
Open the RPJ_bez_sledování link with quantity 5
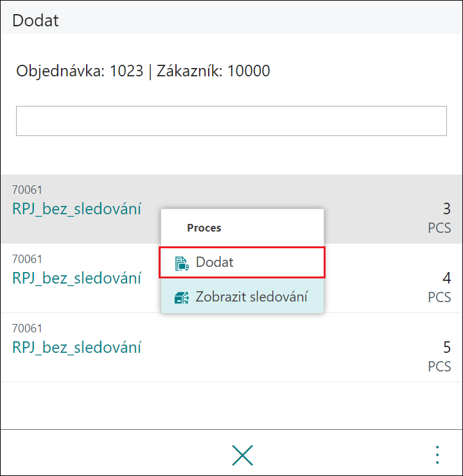(76, 347)
